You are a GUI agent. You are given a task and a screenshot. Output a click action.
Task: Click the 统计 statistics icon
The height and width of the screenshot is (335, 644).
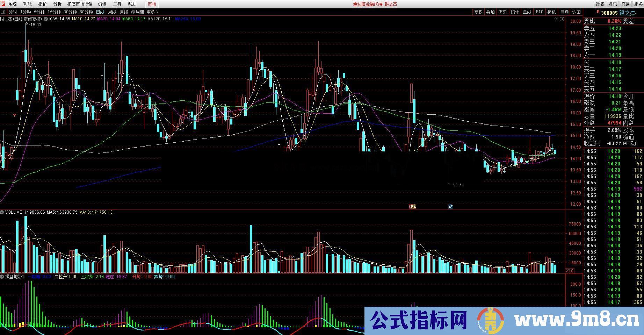point(514,12)
